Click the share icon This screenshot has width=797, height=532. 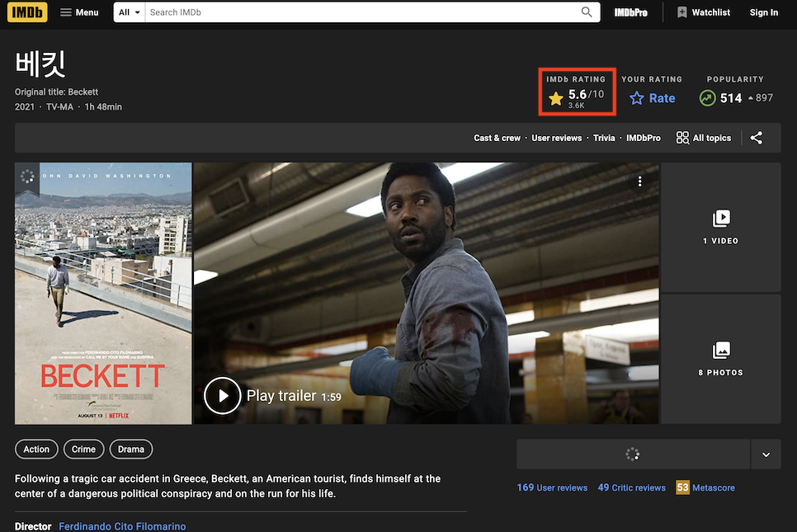click(x=757, y=138)
